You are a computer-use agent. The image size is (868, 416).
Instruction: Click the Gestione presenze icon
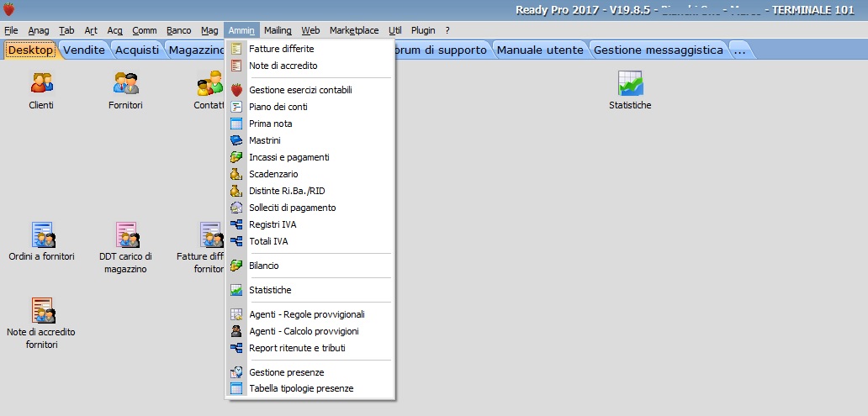(236, 372)
